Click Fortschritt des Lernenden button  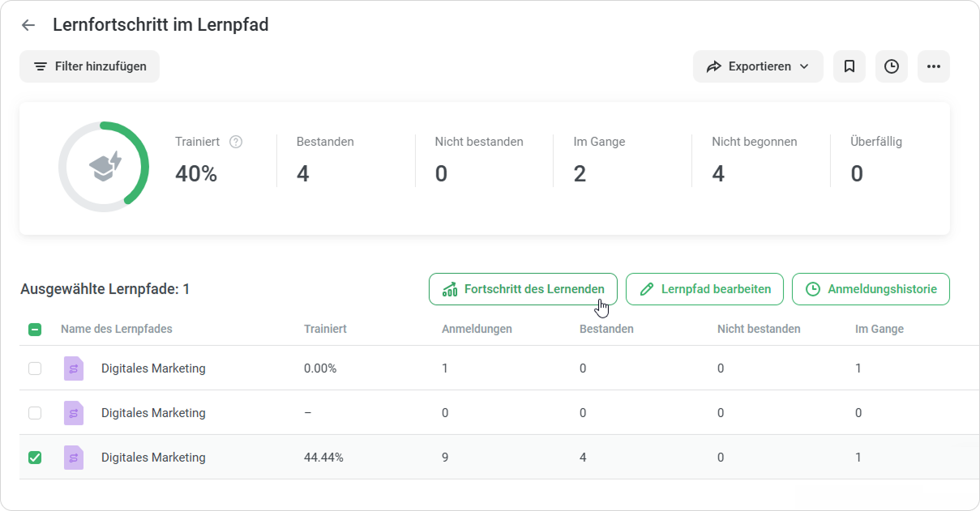tap(523, 289)
